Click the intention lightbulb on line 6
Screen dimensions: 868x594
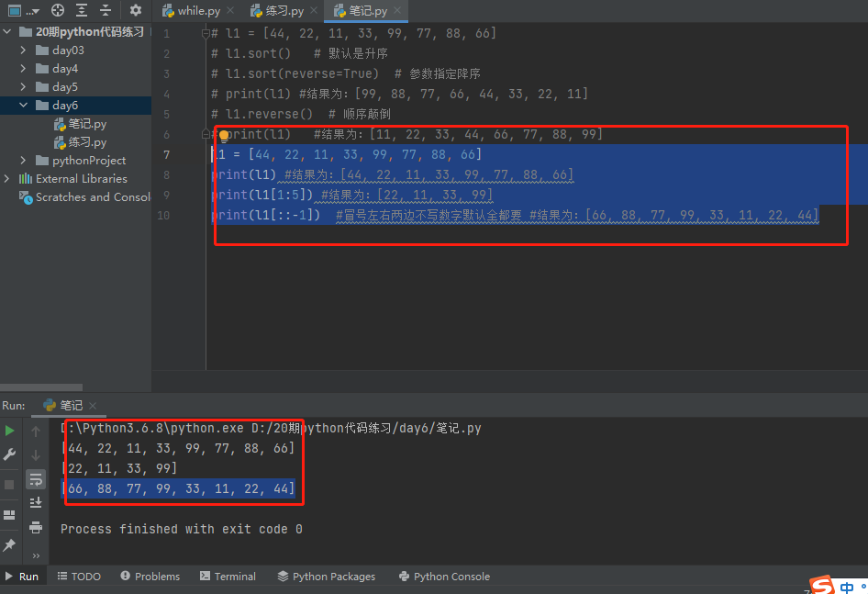click(224, 135)
